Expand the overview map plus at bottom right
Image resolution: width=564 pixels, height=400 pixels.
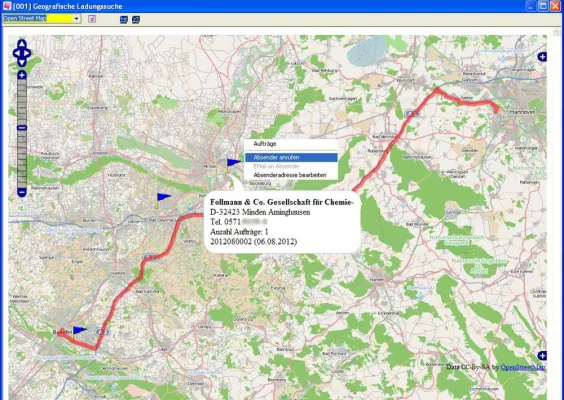click(x=542, y=356)
